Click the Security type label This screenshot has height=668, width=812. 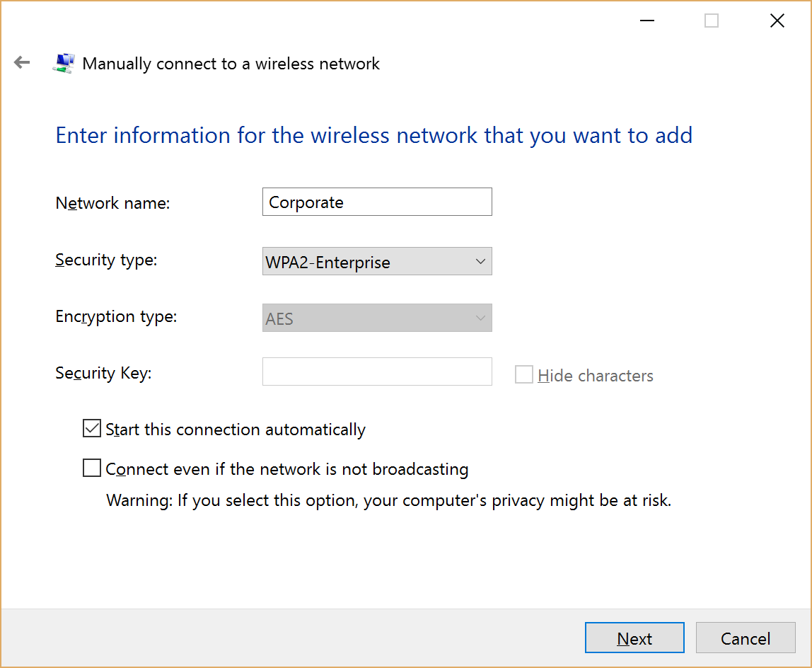tap(106, 260)
